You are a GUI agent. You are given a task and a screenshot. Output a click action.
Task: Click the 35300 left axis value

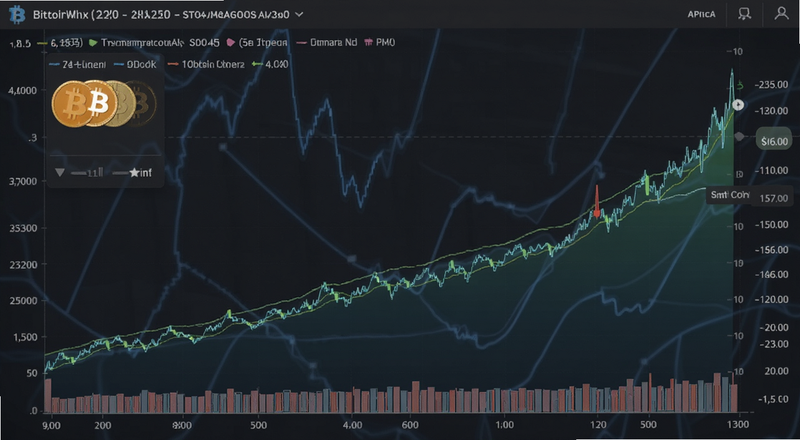(x=23, y=228)
